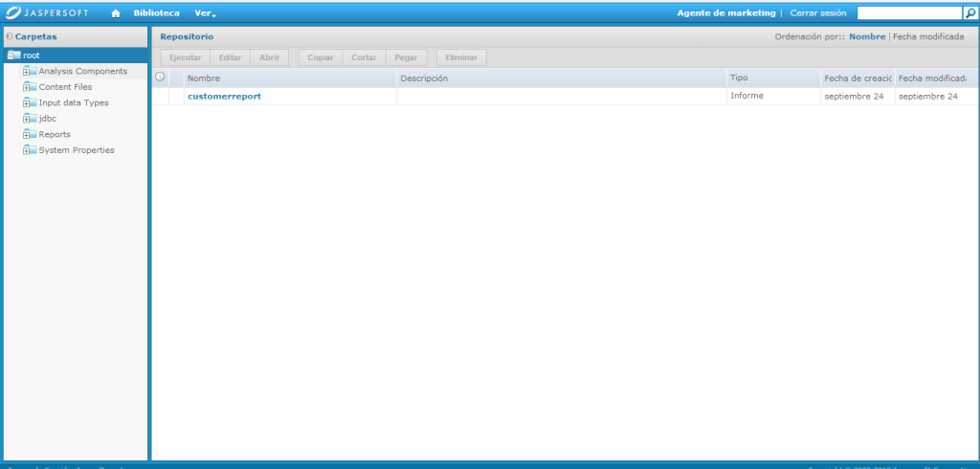Select the root folder icon
The height and width of the screenshot is (469, 980).
pos(13,56)
